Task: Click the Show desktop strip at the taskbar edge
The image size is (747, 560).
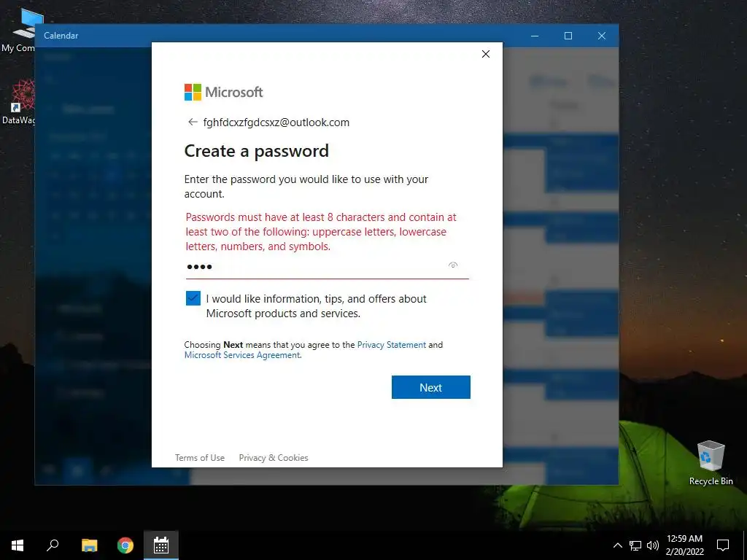Action: [x=745, y=545]
